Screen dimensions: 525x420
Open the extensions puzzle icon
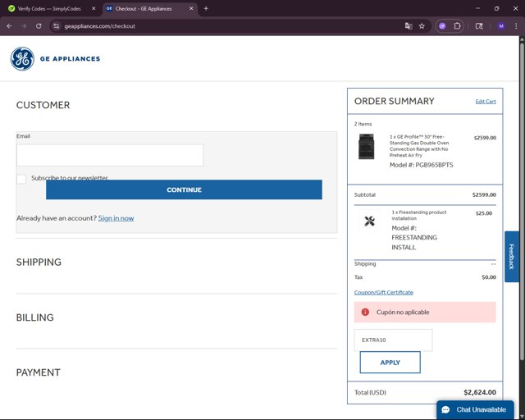click(x=457, y=26)
